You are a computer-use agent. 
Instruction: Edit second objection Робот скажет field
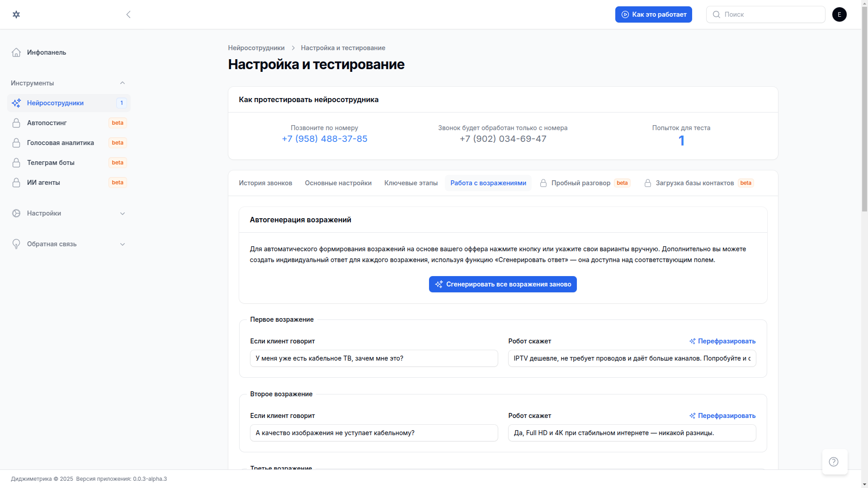coord(632,433)
